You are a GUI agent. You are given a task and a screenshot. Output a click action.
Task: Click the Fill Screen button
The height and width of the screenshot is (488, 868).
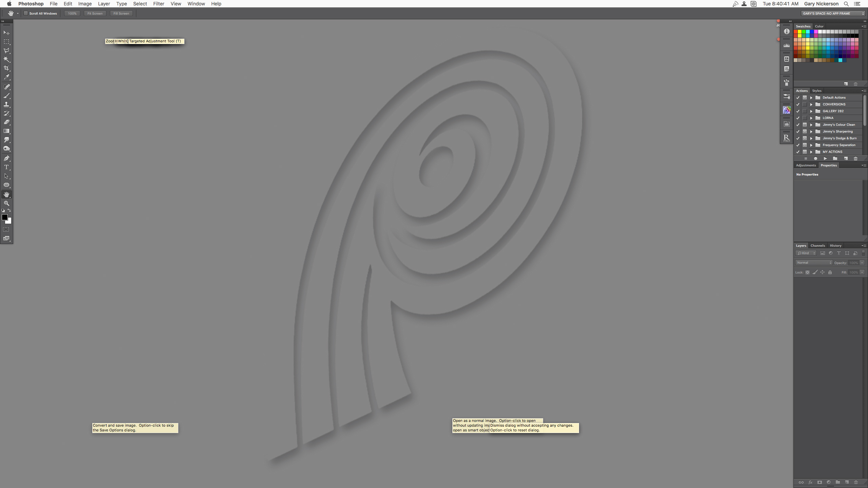click(x=121, y=14)
